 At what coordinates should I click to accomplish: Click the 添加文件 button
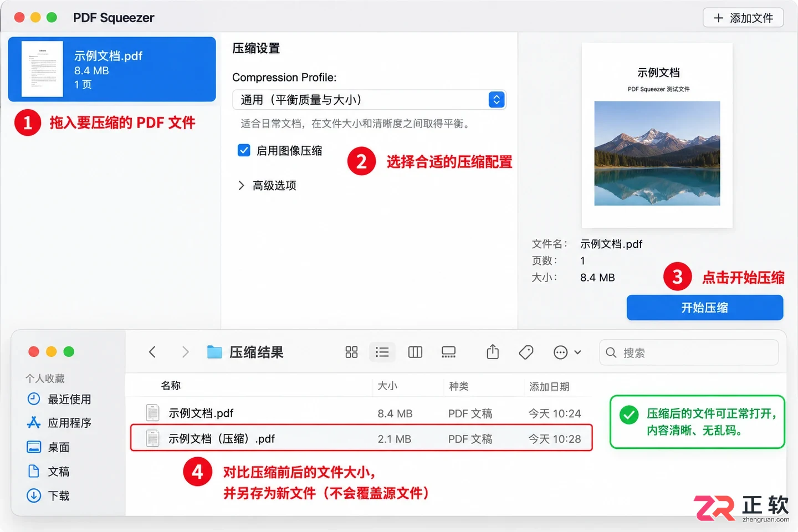coord(743,18)
